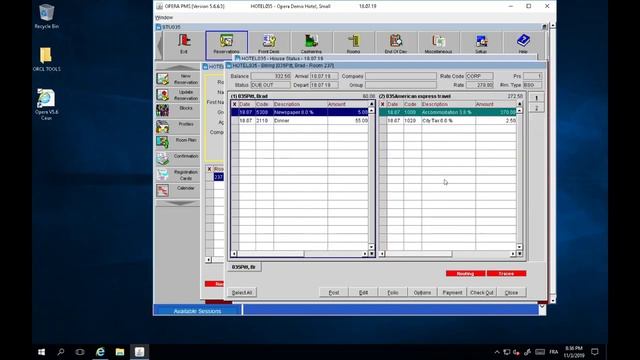Open Internet Explorer from the taskbar
This screenshot has width=640, height=360.
pyautogui.click(x=100, y=352)
